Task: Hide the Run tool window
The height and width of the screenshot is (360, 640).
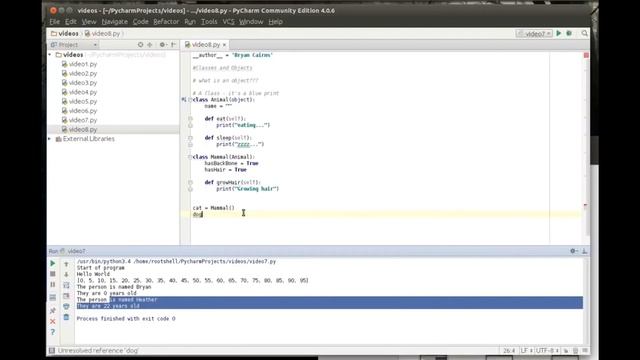Action: pos(584,251)
